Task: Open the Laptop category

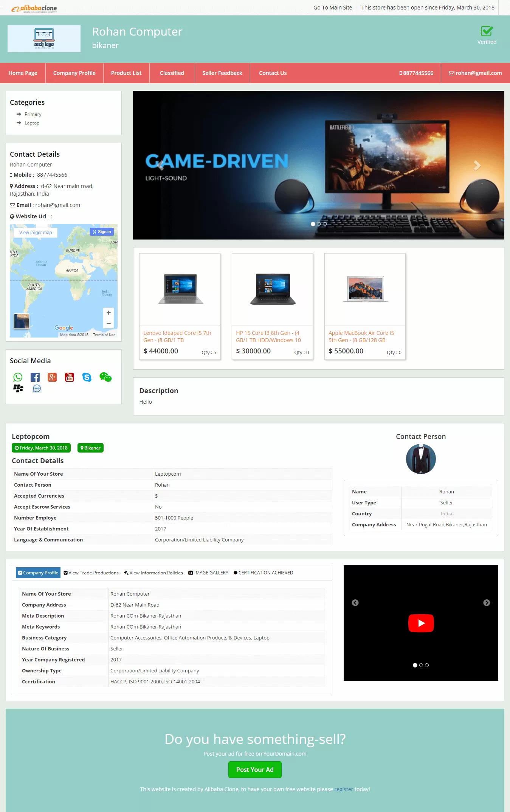Action: click(x=32, y=123)
